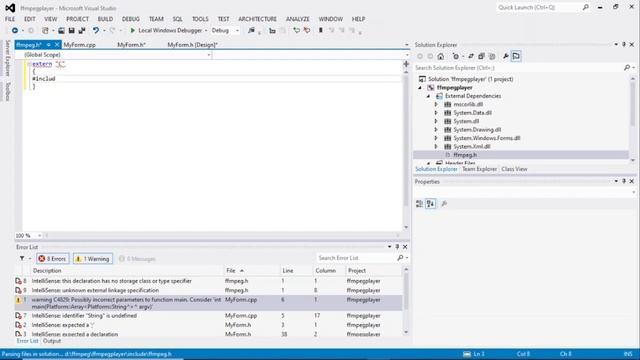The height and width of the screenshot is (360, 640).
Task: Toggle the 0 Messages filter button
Action: click(137, 259)
